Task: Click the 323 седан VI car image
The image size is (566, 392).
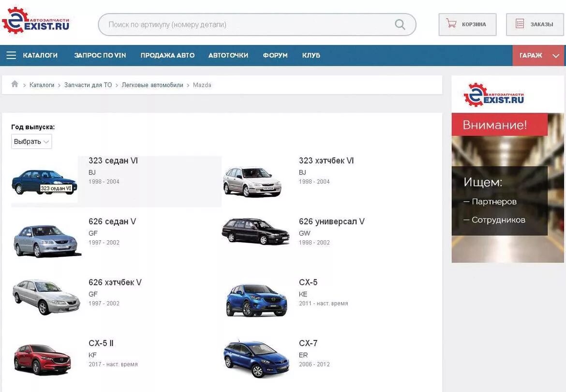Action: [x=45, y=182]
